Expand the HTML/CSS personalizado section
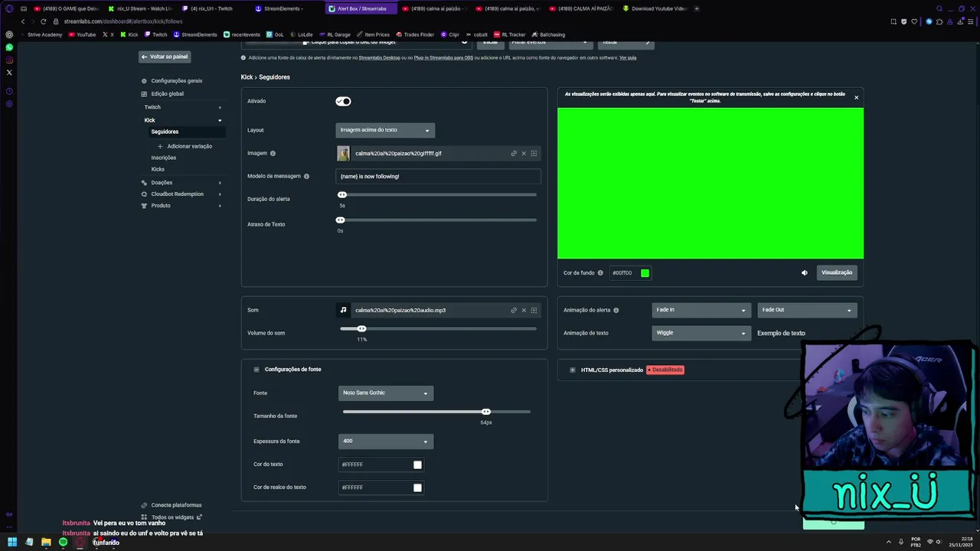The height and width of the screenshot is (551, 980). [x=573, y=370]
